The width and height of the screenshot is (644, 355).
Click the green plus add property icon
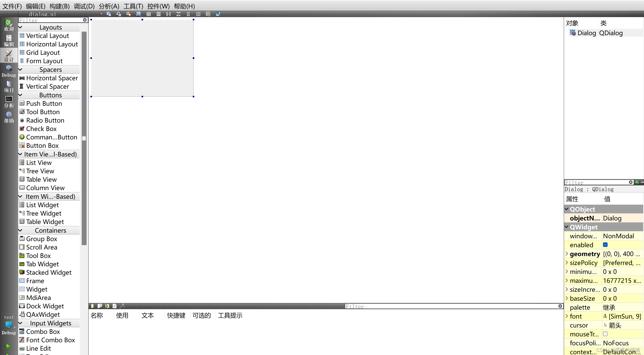pos(637,182)
